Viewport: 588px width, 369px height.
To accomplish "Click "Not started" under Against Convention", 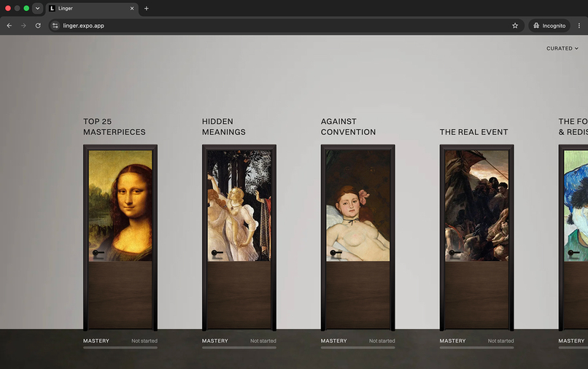I will tap(382, 341).
